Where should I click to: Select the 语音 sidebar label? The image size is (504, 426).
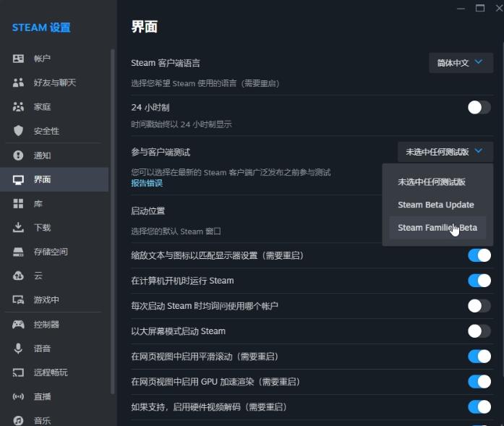(x=42, y=349)
